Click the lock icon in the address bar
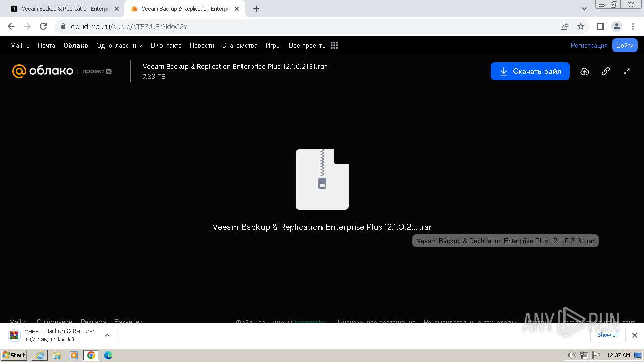This screenshot has width=644, height=362. click(x=63, y=26)
